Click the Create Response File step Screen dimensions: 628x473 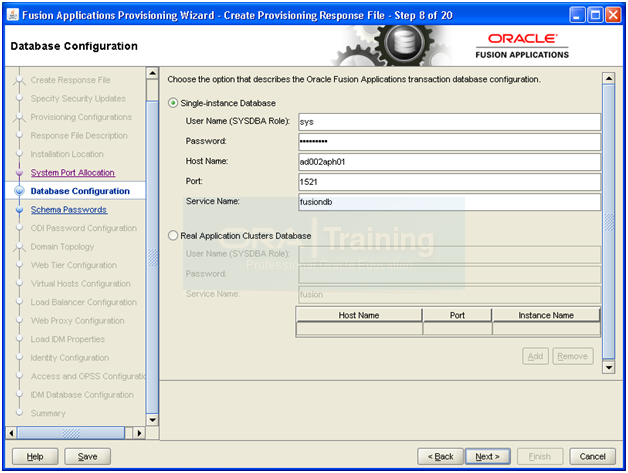coord(70,80)
